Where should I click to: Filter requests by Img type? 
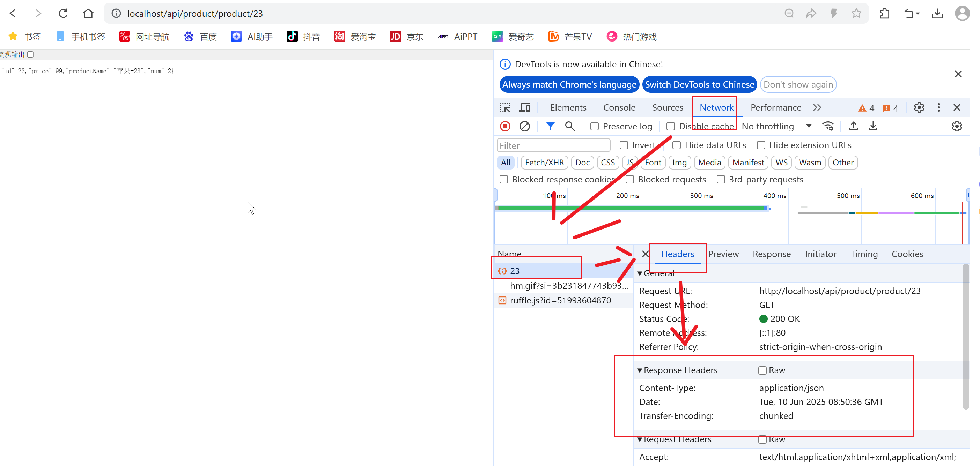pos(679,163)
